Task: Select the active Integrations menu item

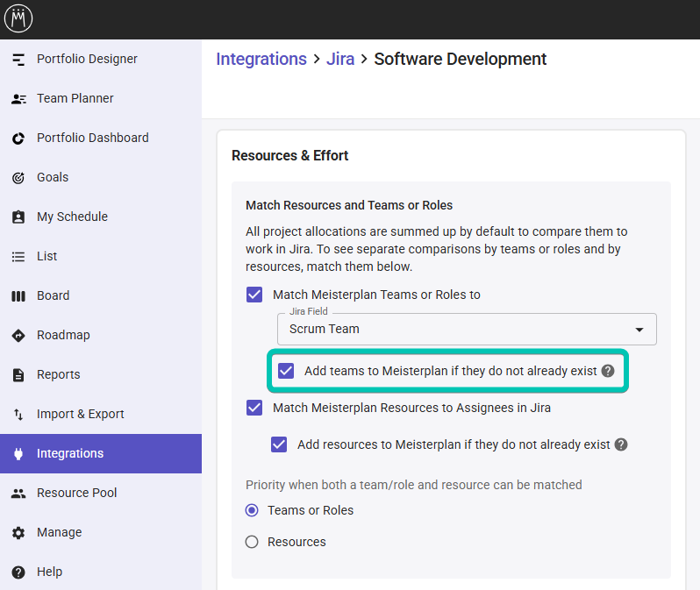Action: [x=101, y=453]
